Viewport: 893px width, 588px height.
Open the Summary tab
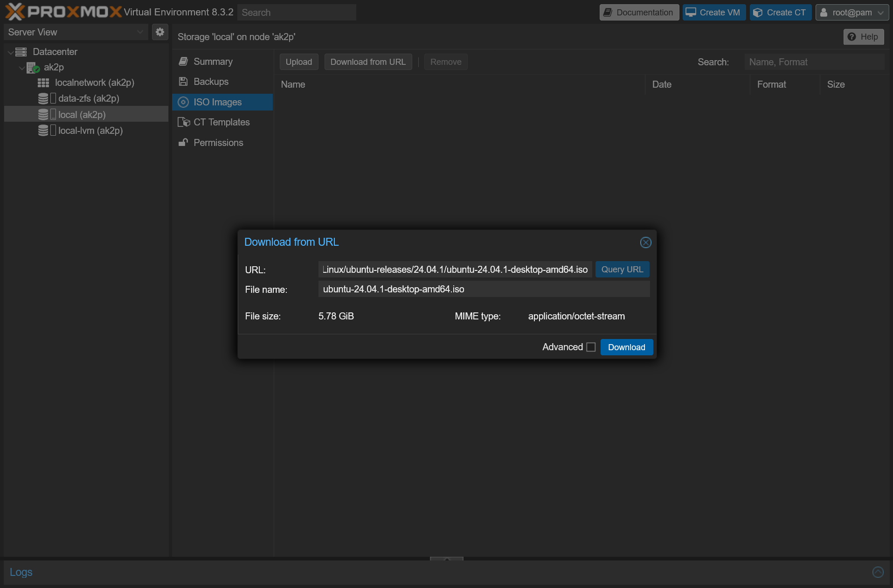pyautogui.click(x=222, y=62)
